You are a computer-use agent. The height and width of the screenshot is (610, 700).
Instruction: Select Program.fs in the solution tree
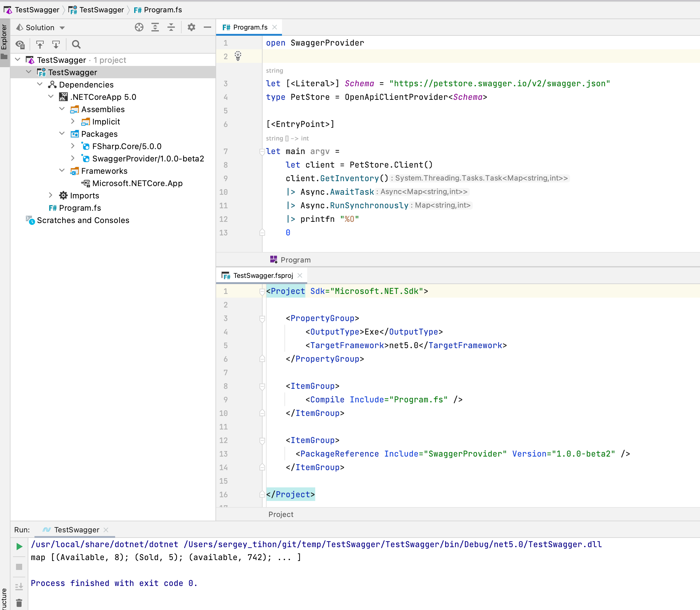click(x=80, y=208)
